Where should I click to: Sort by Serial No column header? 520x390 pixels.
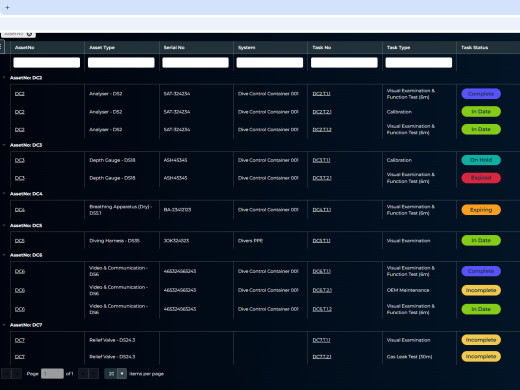click(174, 48)
